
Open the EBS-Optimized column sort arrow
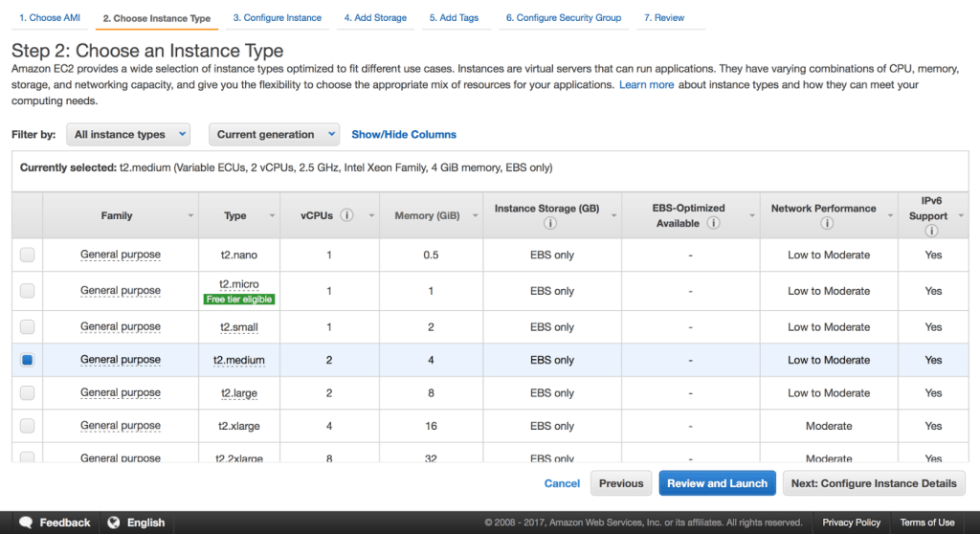coord(752,215)
